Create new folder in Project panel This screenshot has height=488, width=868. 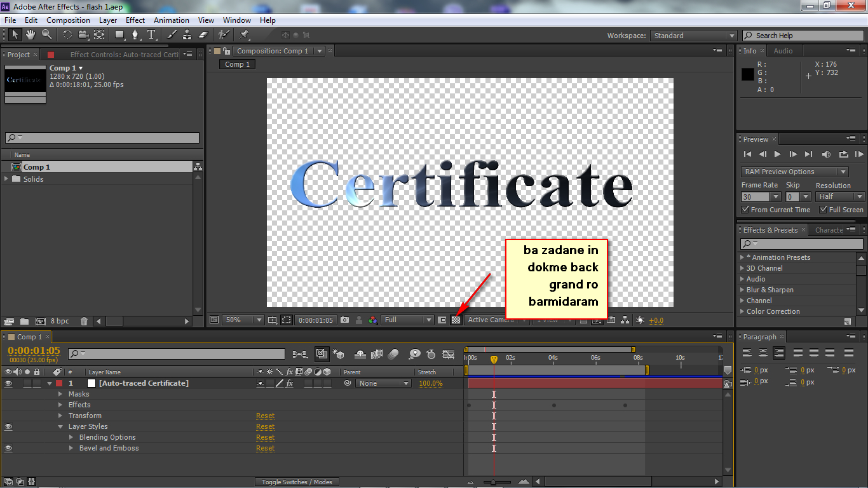pyautogui.click(x=24, y=322)
